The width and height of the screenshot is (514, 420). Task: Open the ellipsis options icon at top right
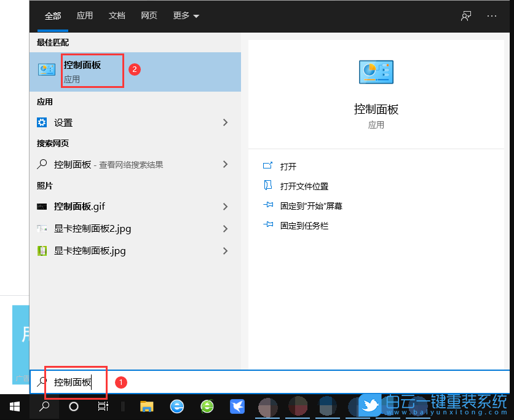493,16
